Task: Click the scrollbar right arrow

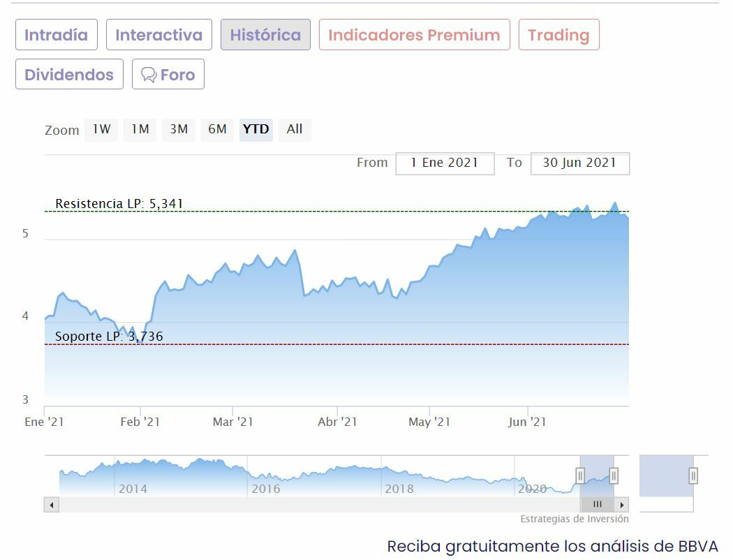Action: 622,504
